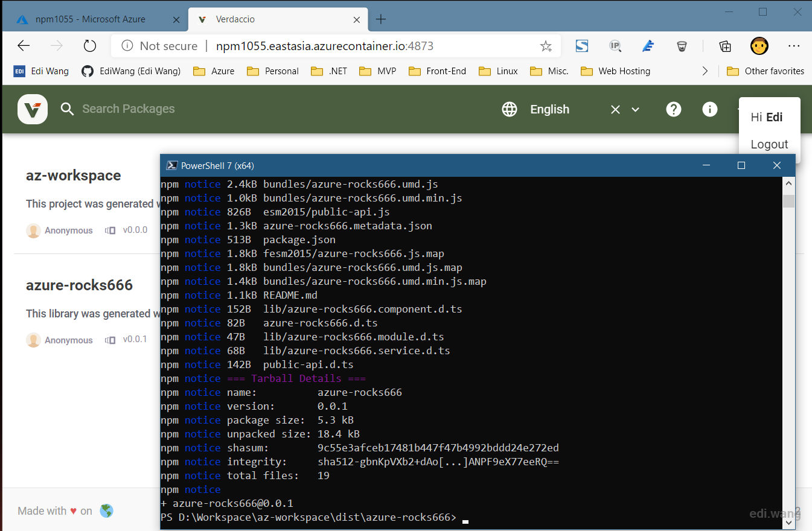Open a new browser tab

pyautogui.click(x=381, y=19)
